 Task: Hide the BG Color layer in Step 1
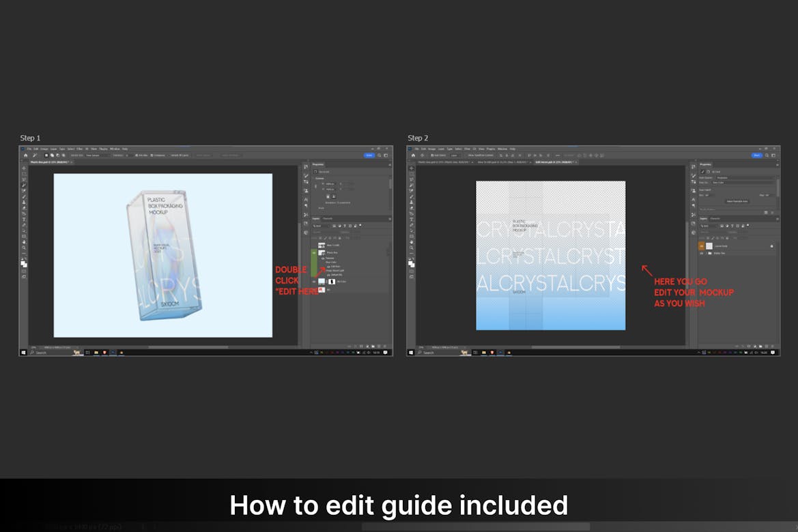[314, 281]
